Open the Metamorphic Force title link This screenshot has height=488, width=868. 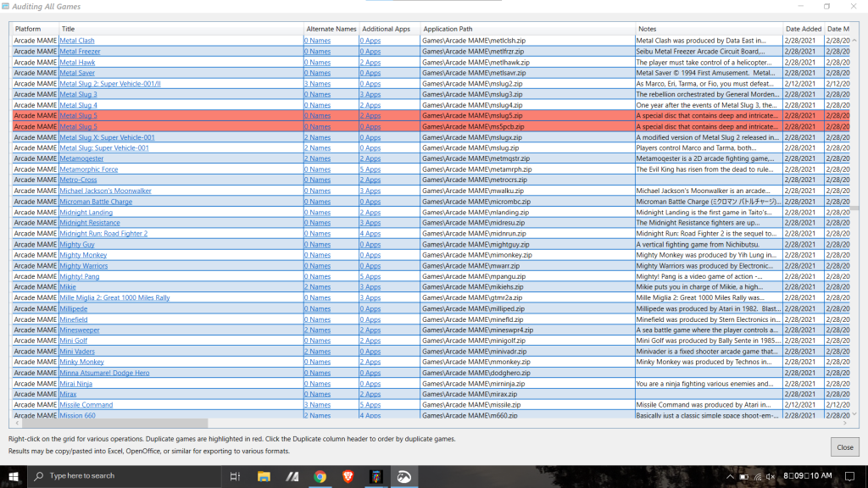point(88,169)
